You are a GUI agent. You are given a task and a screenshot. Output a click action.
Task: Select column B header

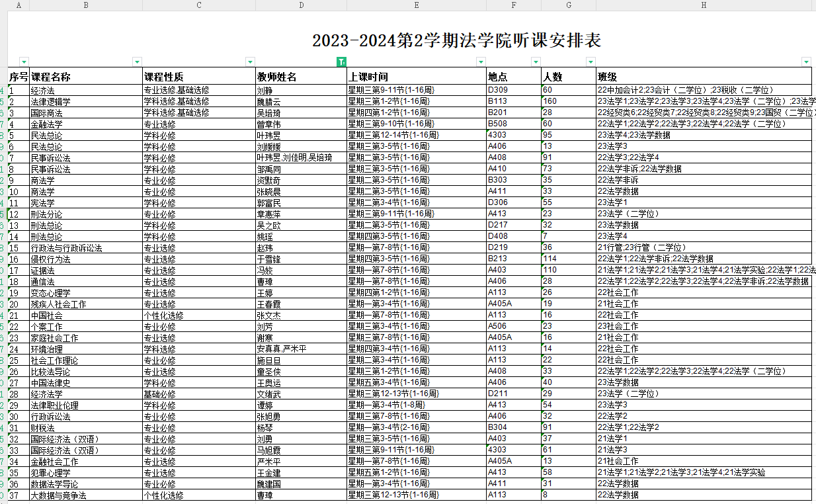pyautogui.click(x=86, y=5)
